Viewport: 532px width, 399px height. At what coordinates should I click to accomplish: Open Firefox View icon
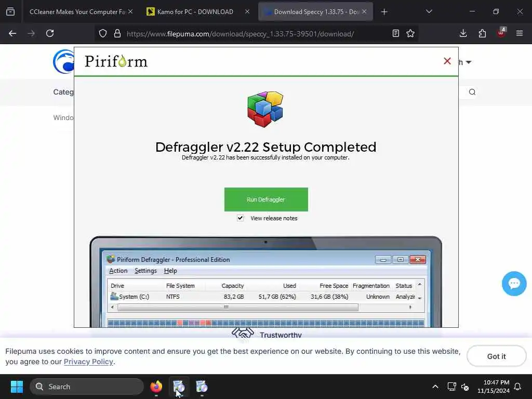coord(10,12)
